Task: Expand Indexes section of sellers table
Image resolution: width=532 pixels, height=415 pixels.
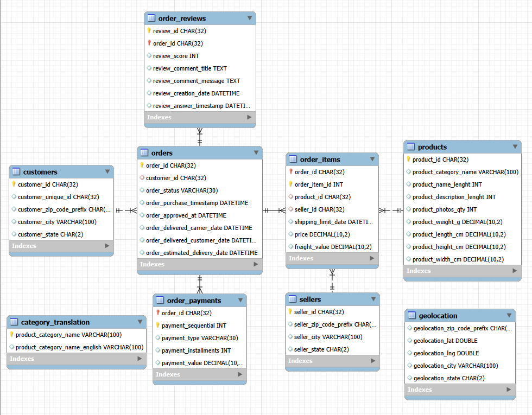Action: tap(373, 361)
